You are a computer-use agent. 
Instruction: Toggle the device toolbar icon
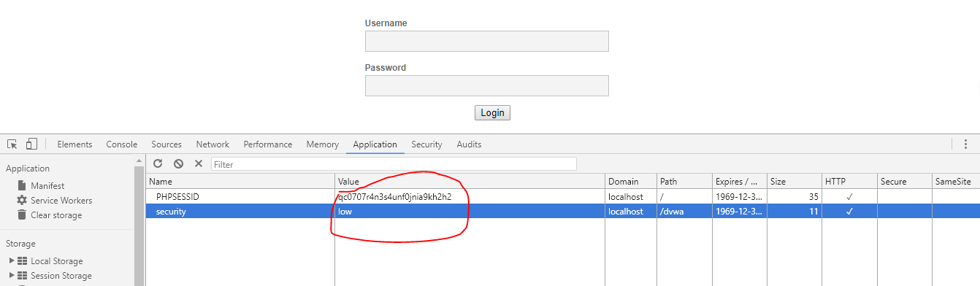tap(31, 144)
